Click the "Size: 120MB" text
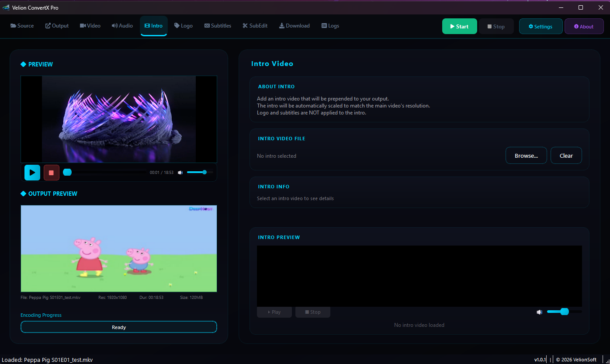The image size is (610, 364). pyautogui.click(x=191, y=298)
